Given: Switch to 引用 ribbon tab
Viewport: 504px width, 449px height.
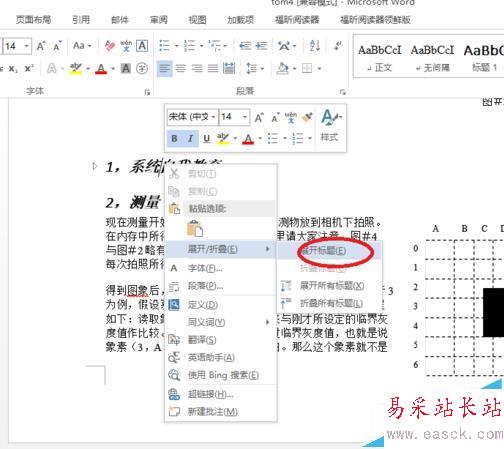Looking at the screenshot, I should point(81,20).
